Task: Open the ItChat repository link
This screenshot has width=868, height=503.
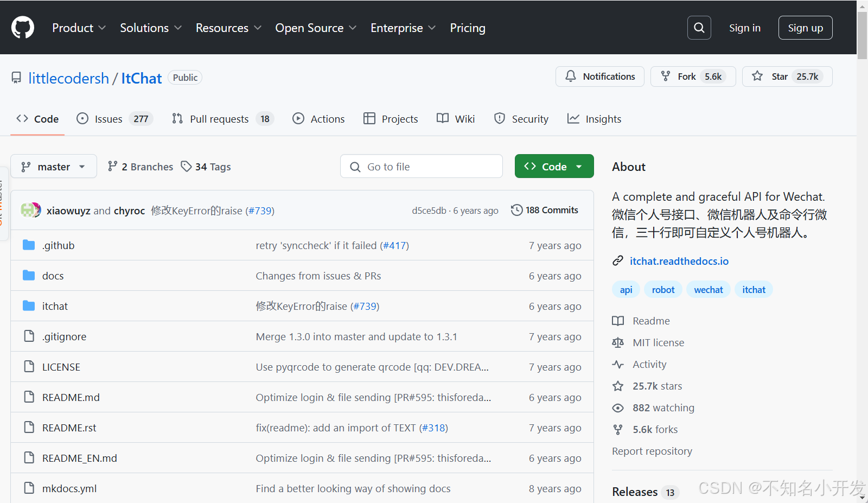Action: pos(141,78)
